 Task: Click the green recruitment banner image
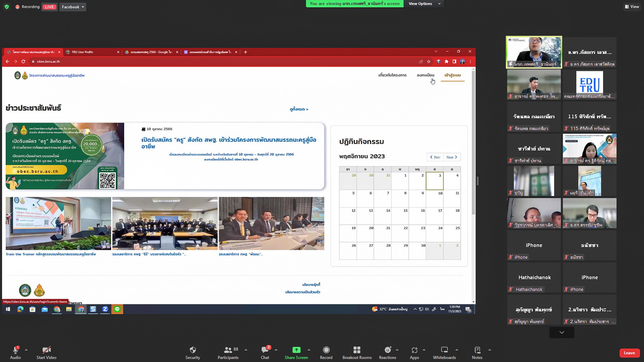[x=65, y=156]
